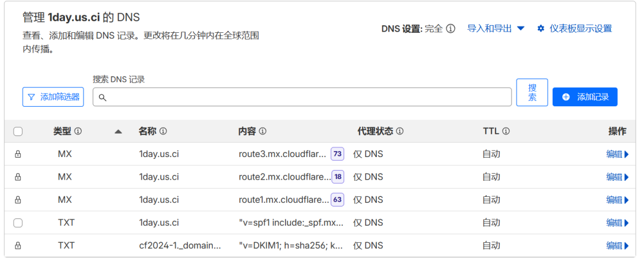This screenshot has width=644, height=262.
Task: Click priority badge 18 on route2 record
Action: [x=338, y=177]
